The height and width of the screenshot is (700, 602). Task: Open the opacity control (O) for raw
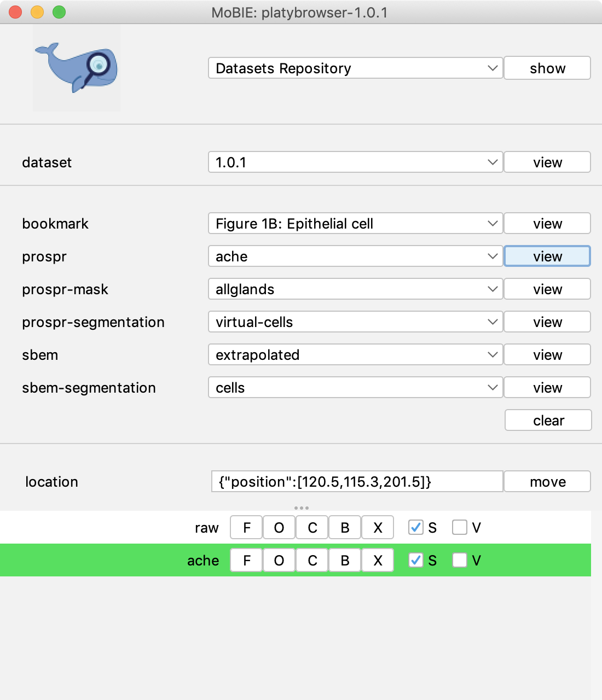[x=279, y=527]
